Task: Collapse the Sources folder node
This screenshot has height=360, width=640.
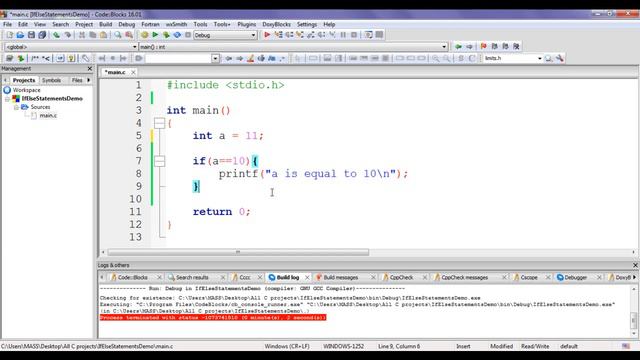Action: click(16, 107)
